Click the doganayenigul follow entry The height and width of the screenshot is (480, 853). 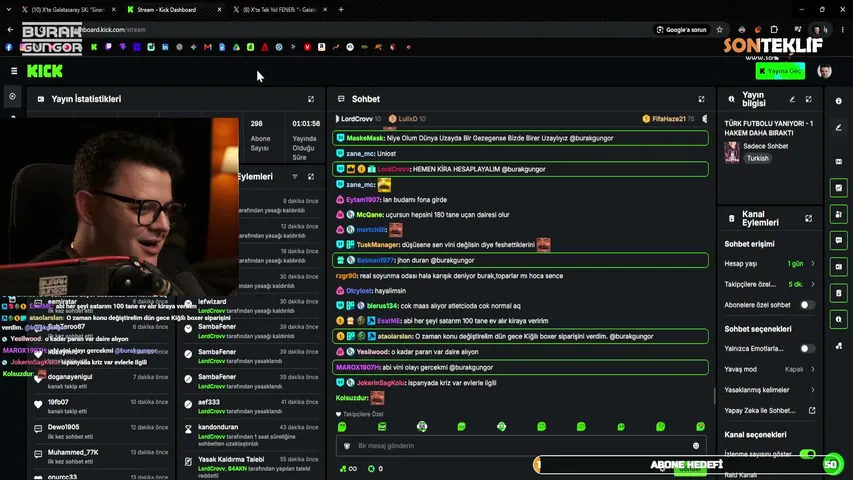point(102,381)
